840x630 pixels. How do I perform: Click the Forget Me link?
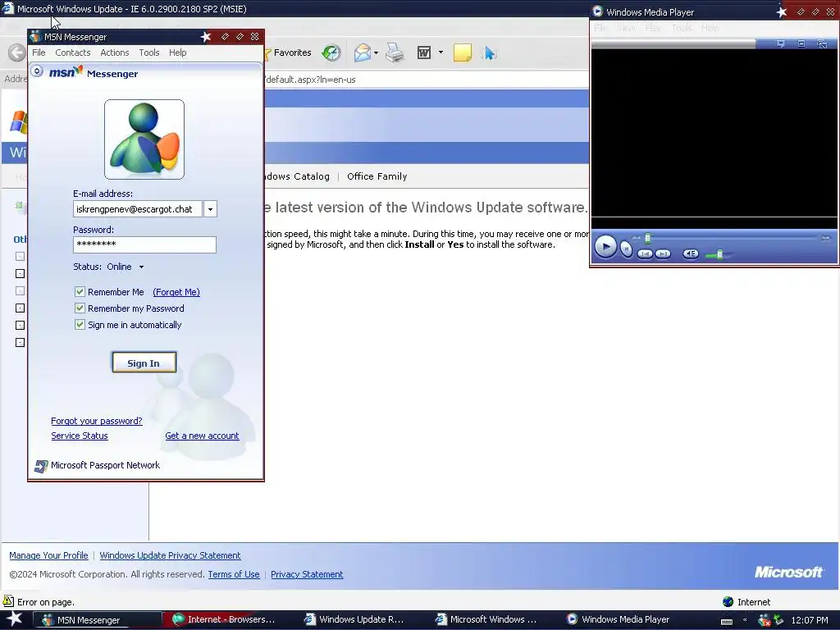(x=176, y=292)
